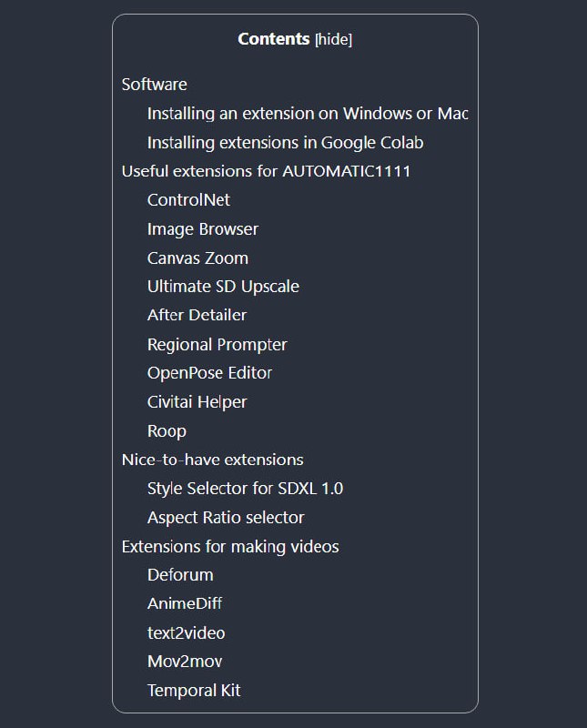Go to Installing extensions in Google Colab
The width and height of the screenshot is (587, 728).
[285, 143]
